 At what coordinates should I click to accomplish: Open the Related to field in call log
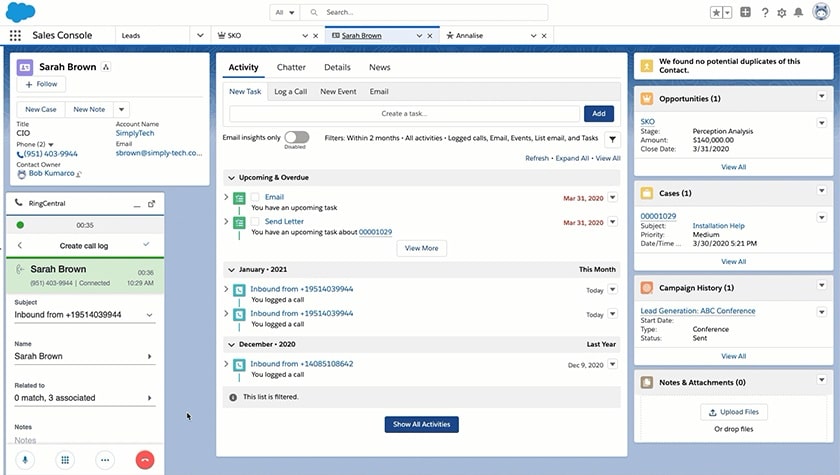click(x=85, y=398)
